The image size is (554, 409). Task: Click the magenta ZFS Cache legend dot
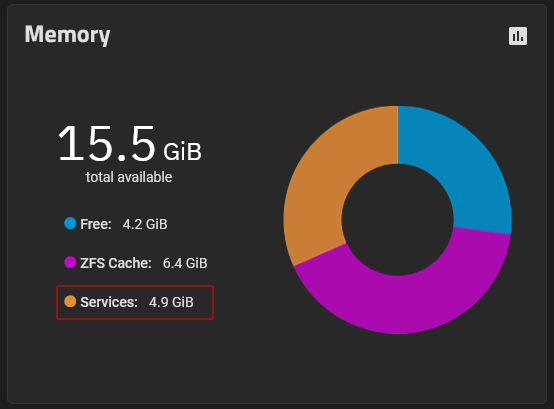click(x=70, y=262)
